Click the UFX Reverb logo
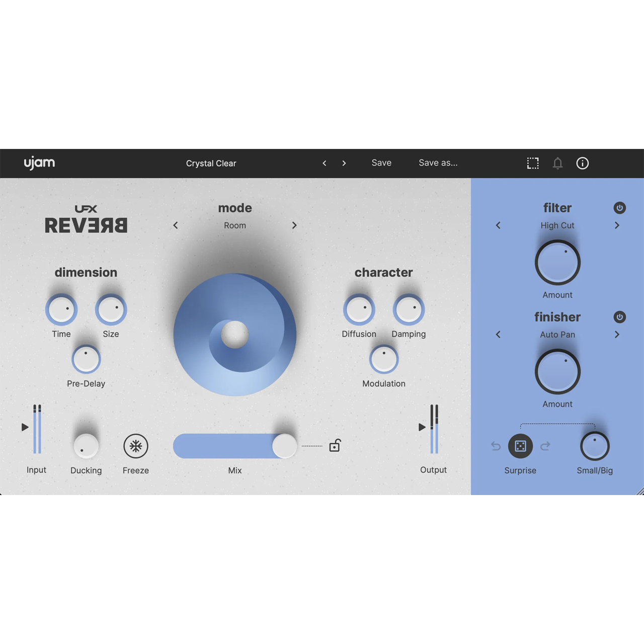 click(86, 219)
